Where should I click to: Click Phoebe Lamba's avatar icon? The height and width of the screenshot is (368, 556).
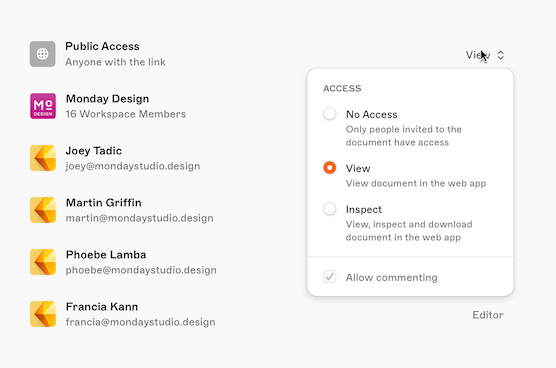(x=43, y=262)
